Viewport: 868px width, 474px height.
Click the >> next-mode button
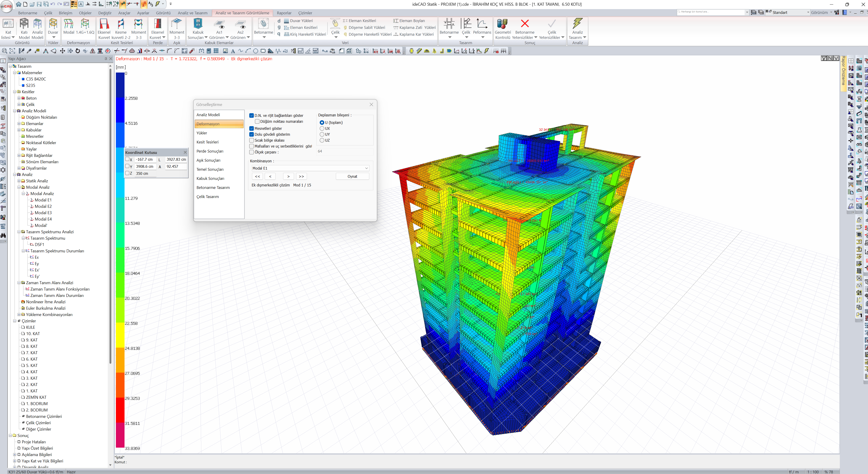[301, 177]
